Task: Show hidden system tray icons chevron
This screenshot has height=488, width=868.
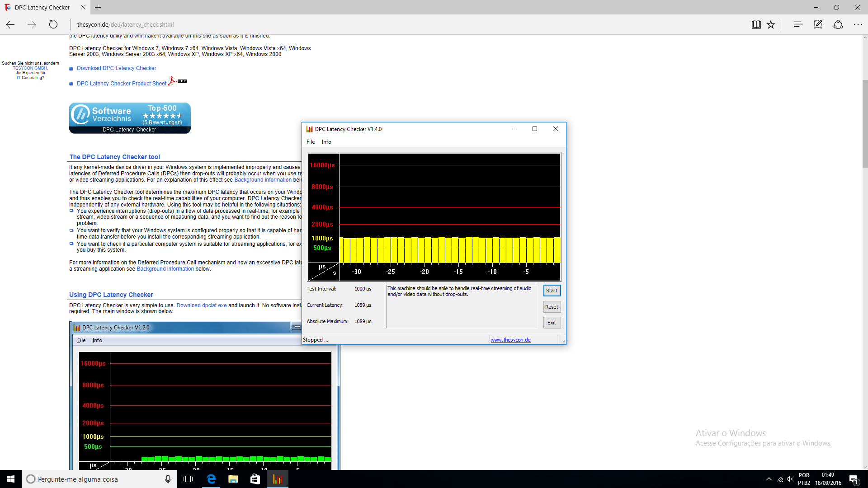Action: coord(769,479)
